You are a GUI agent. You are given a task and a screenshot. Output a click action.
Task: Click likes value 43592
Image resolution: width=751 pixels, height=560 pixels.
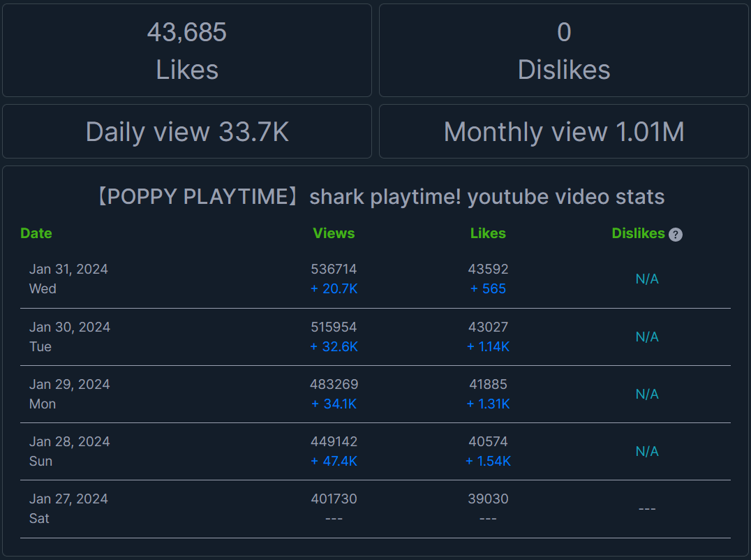point(488,270)
